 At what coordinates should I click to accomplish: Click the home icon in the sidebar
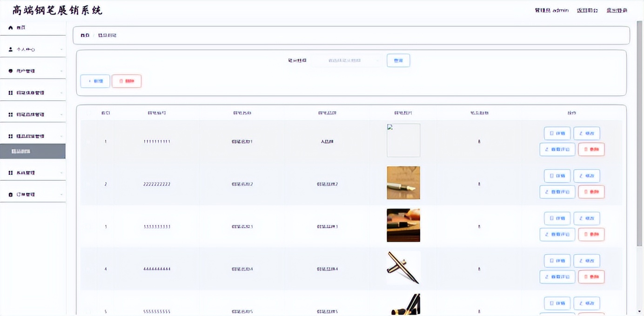click(x=11, y=28)
